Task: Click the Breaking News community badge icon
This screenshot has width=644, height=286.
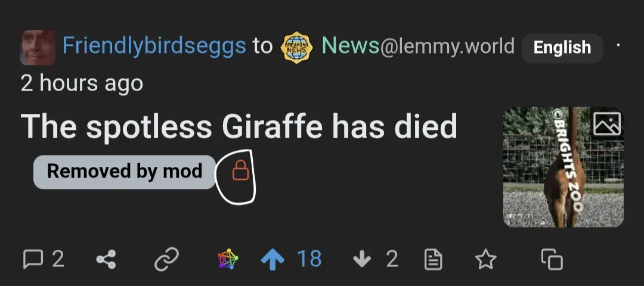Action: [296, 47]
